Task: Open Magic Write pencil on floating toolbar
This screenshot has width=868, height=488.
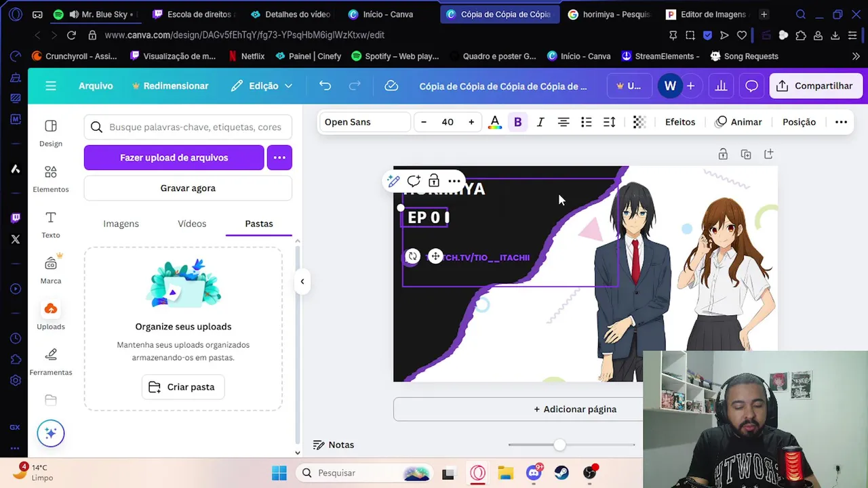Action: click(x=393, y=181)
